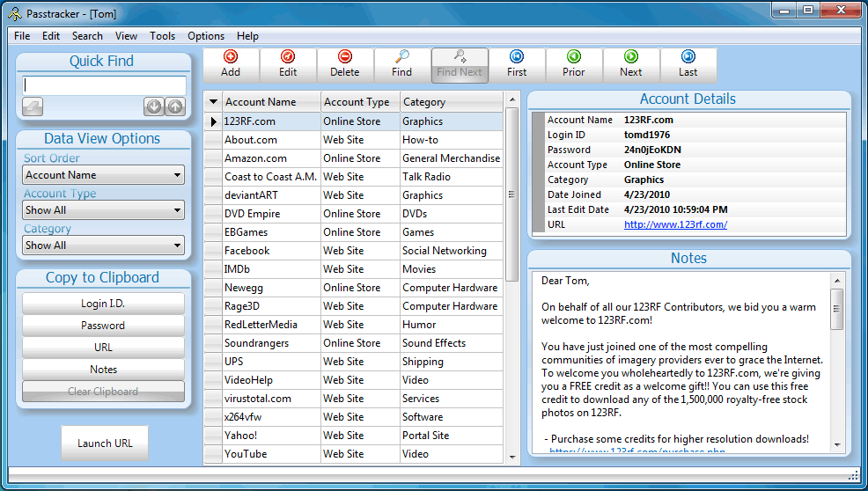Select the Newegg account row
This screenshot has height=491, width=868.
click(354, 288)
